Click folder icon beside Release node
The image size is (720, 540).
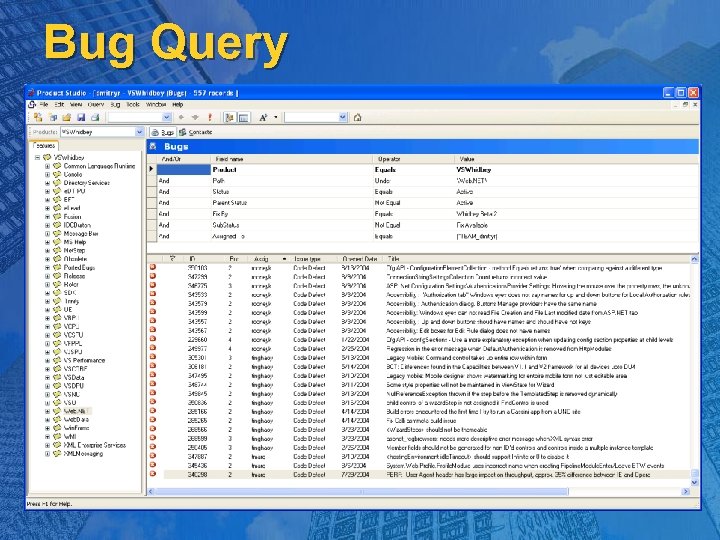coord(57,276)
